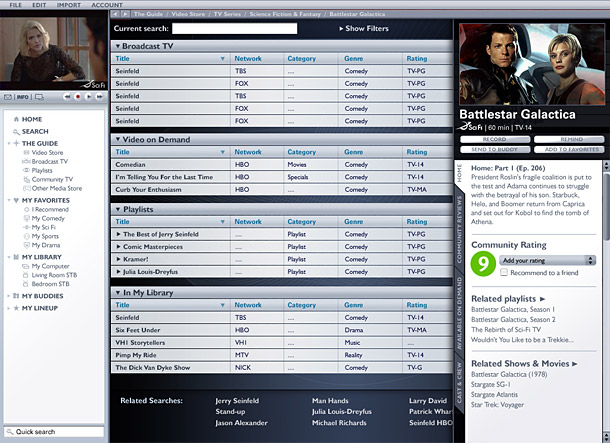Click the My Drama icon in sidebar
Viewport: 610px width, 443px height.
pos(26,245)
